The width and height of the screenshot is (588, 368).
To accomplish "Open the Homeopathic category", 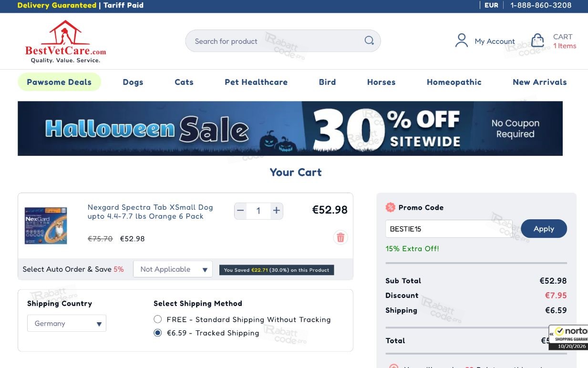I will pos(454,82).
